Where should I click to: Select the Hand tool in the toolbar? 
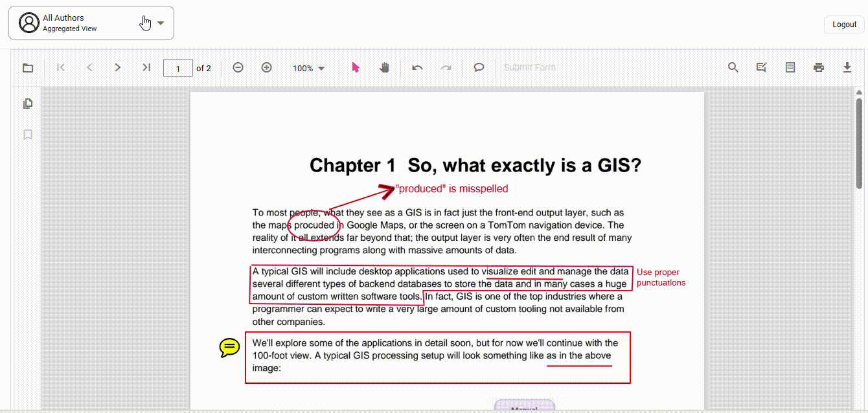[x=384, y=67]
